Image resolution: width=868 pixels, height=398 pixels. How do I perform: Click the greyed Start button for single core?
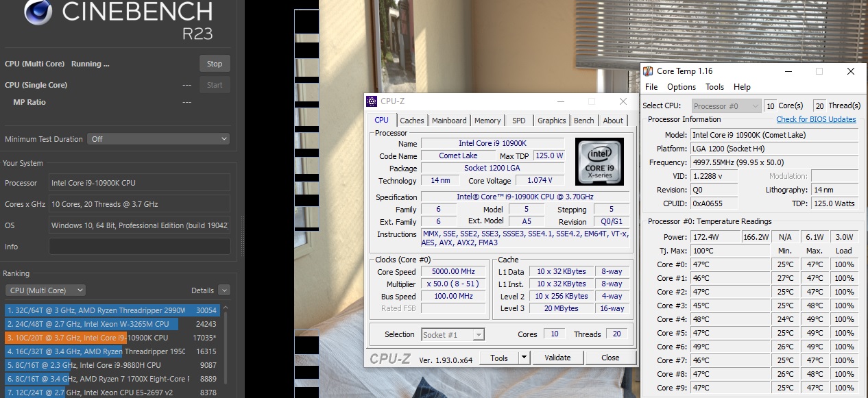[x=215, y=85]
